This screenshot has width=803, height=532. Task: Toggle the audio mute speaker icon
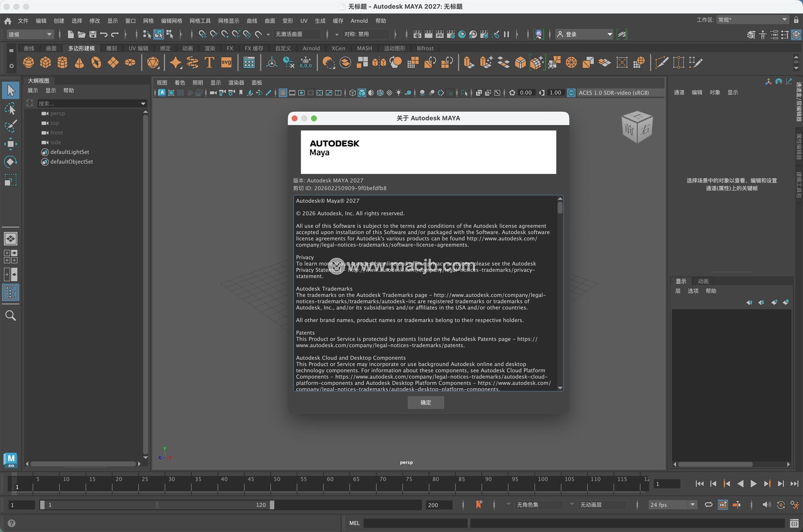(766, 505)
